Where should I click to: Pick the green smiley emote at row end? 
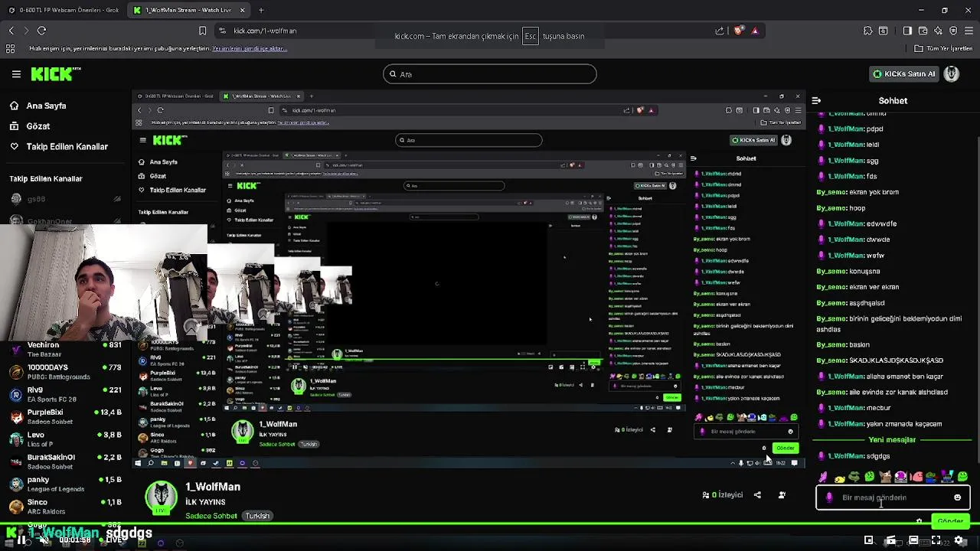pos(962,477)
